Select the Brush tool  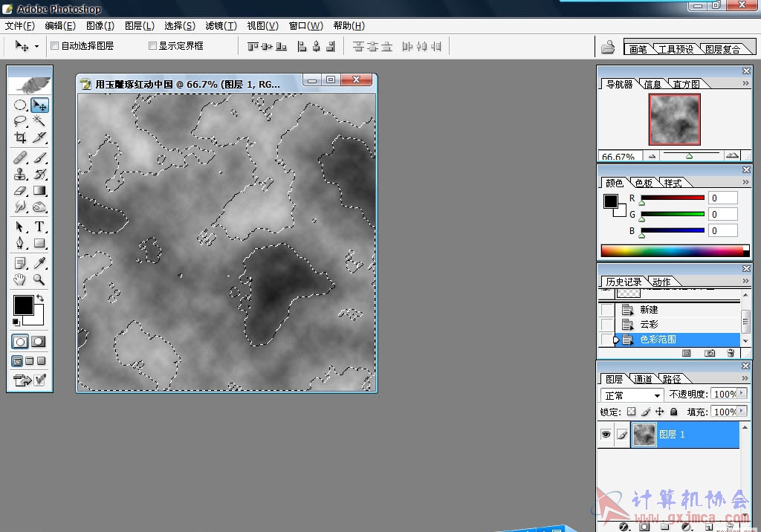click(x=39, y=158)
